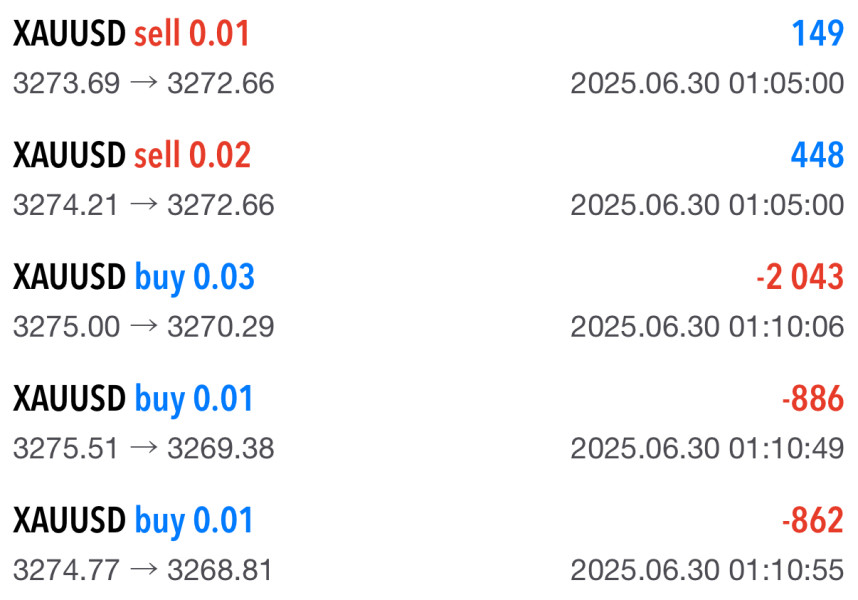Open the buy 0.01 trade opened at 3275.51
The height and width of the screenshot is (600, 858).
133,400
